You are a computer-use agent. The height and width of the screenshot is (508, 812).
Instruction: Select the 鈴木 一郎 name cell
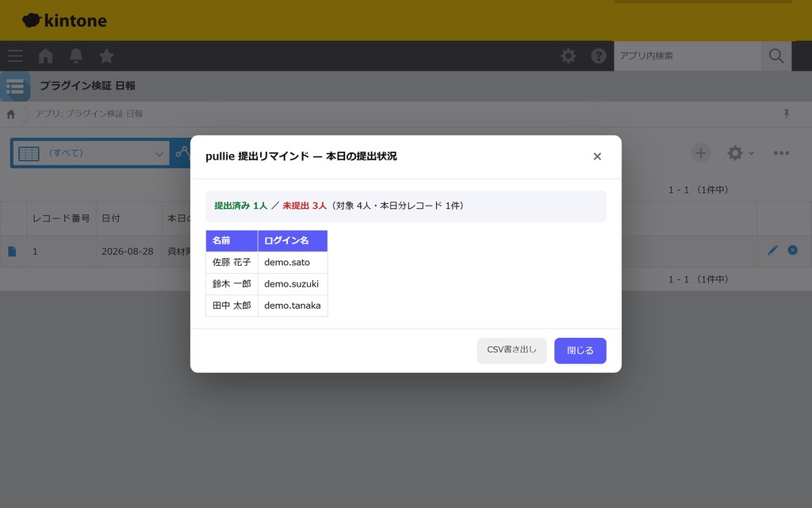[232, 284]
